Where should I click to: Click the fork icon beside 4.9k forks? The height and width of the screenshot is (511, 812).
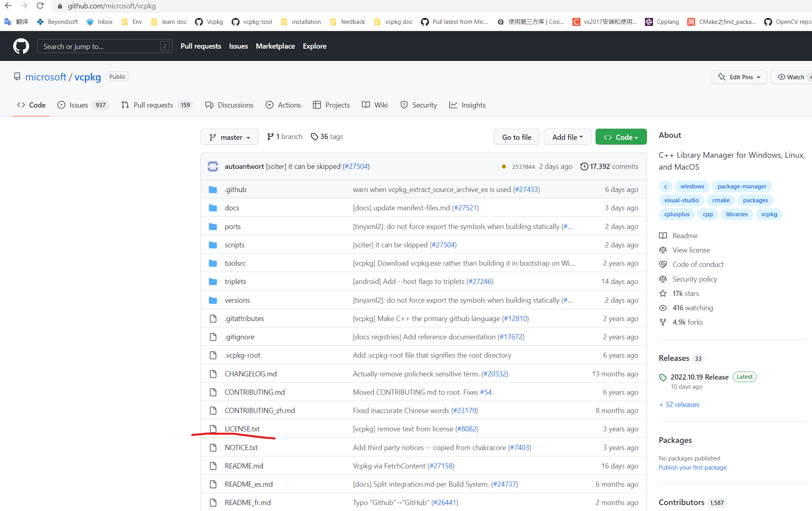663,322
